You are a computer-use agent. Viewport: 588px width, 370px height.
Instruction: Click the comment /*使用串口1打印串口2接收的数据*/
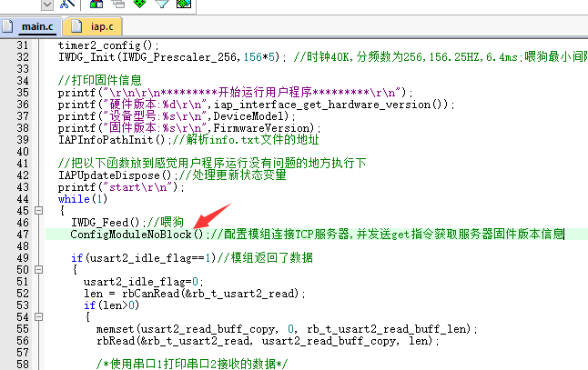point(192,364)
